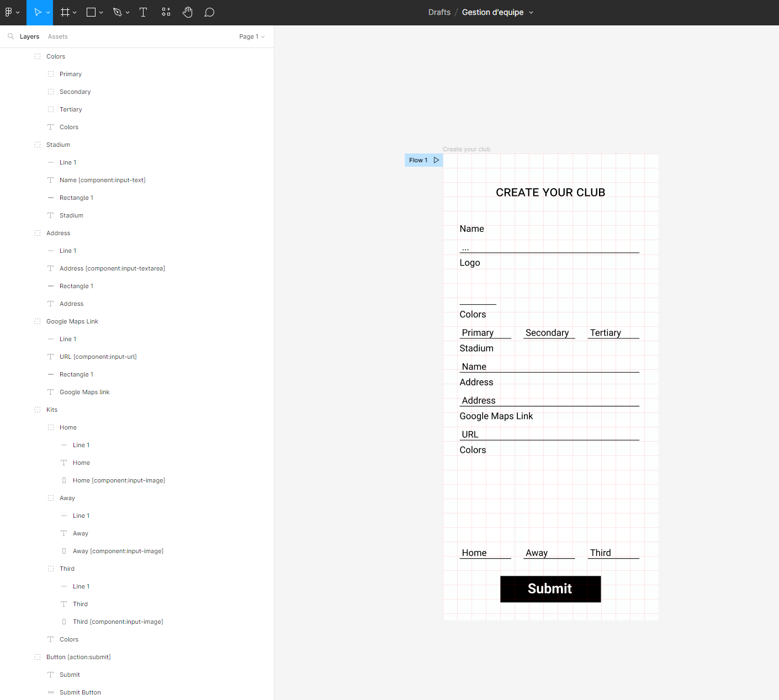Screen dimensions: 779x700
Task: Select the Flow 1 label
Action: [418, 160]
